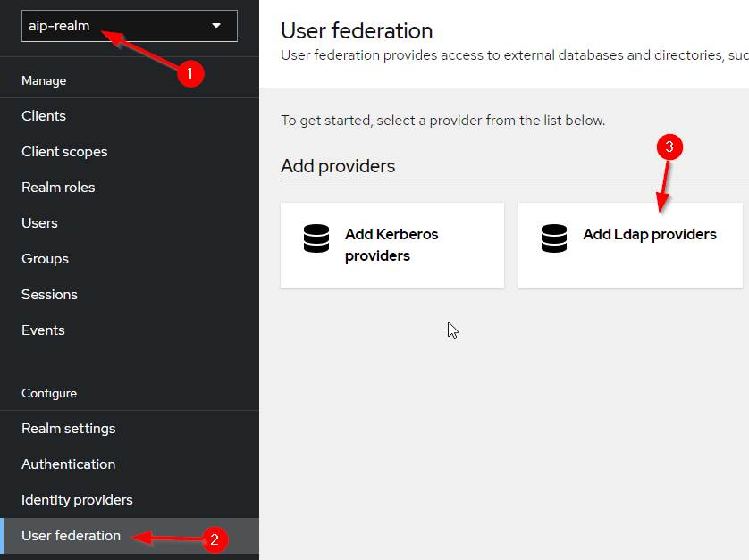Select User federation in the sidebar

(x=71, y=536)
